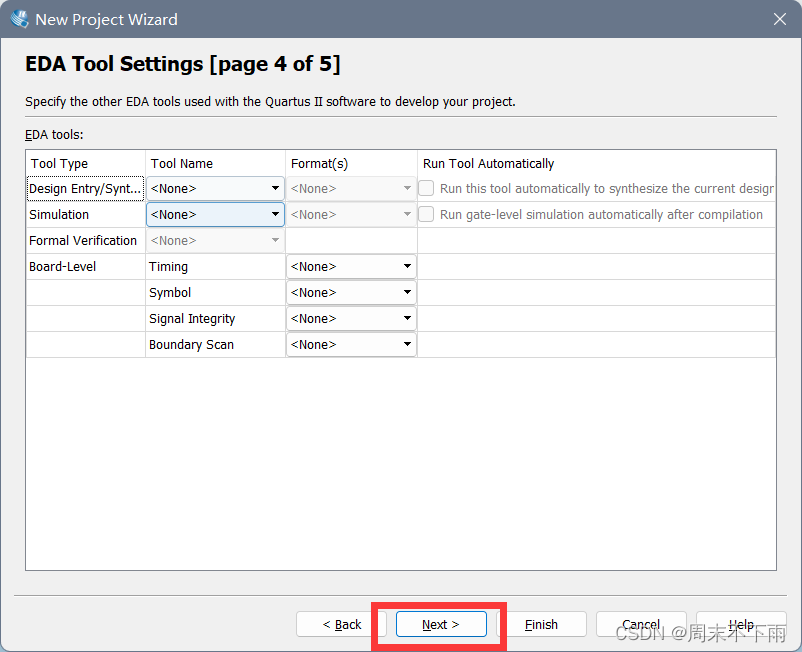Click the Symbol cell text
The height and width of the screenshot is (652, 802).
coord(170,293)
